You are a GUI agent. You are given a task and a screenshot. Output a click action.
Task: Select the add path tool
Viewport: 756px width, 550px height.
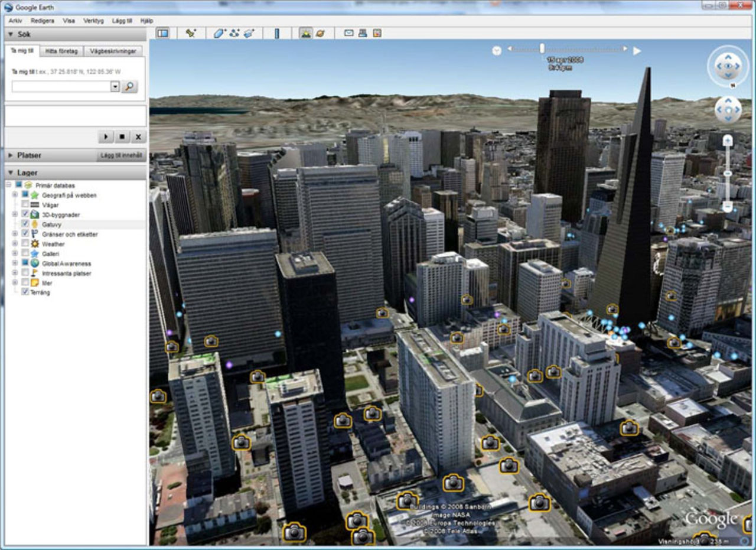tap(234, 33)
